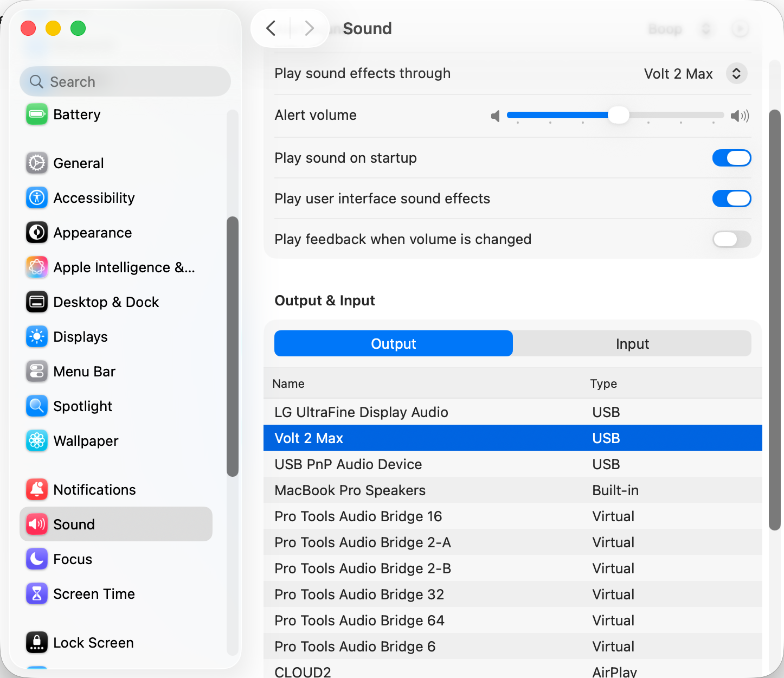This screenshot has height=678, width=784.
Task: Disable Play sound on startup switch
Action: (x=731, y=158)
